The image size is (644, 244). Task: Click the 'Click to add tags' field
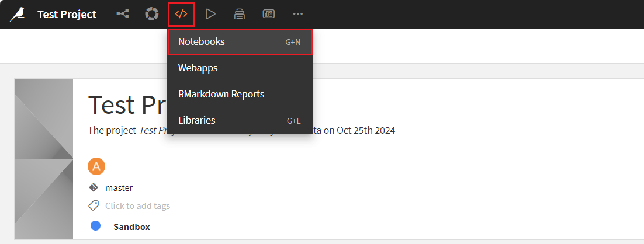(x=137, y=205)
